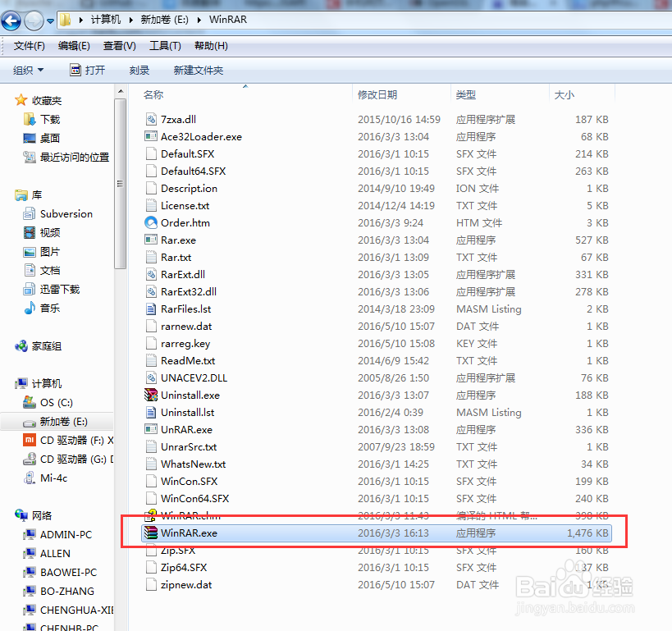The image size is (672, 631).
Task: Select the RarFiles.lst file icon
Action: click(x=151, y=309)
